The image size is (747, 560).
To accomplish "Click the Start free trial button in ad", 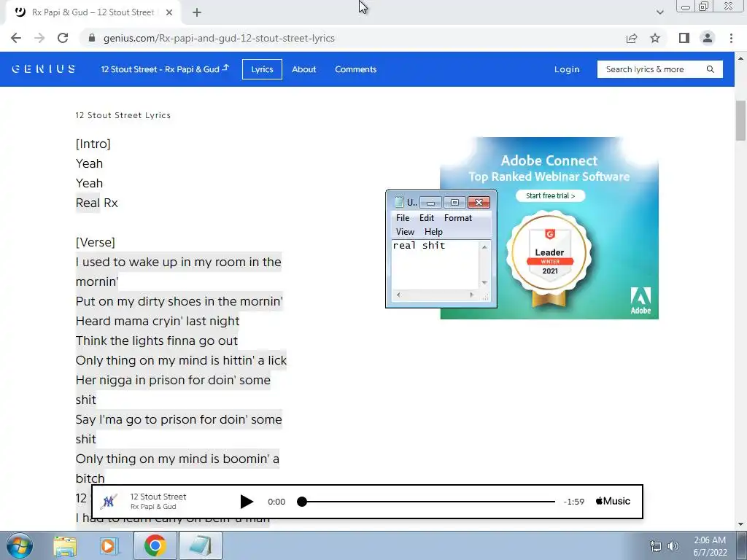I will click(550, 195).
